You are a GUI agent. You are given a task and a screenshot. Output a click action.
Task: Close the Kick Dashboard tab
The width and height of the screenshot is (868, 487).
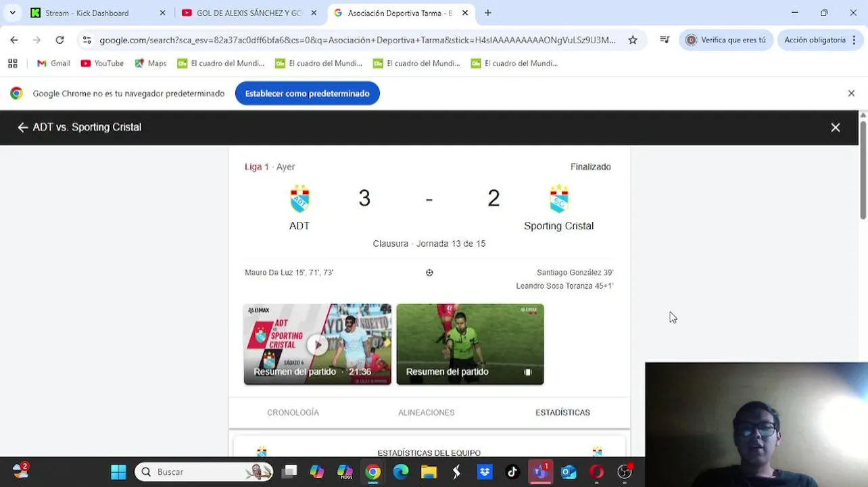[162, 13]
